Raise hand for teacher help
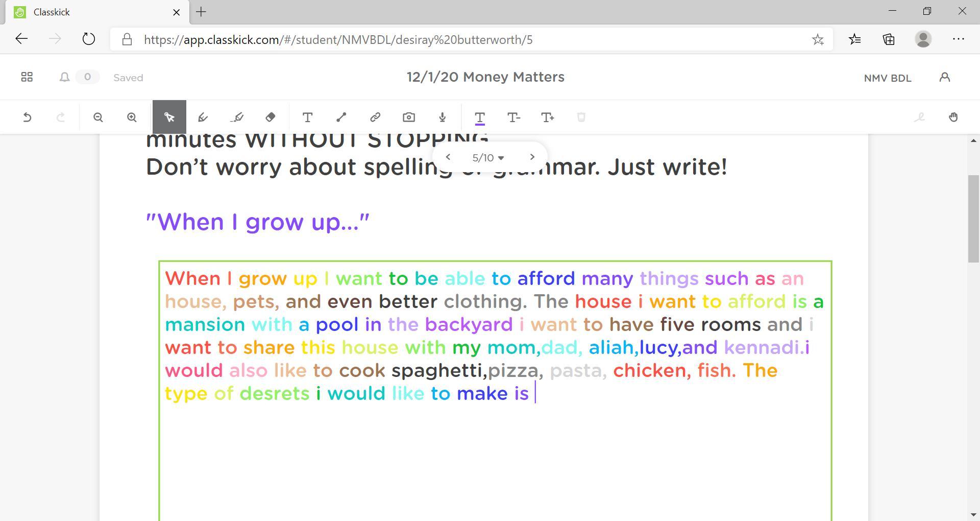Viewport: 980px width, 521px height. pyautogui.click(x=953, y=117)
